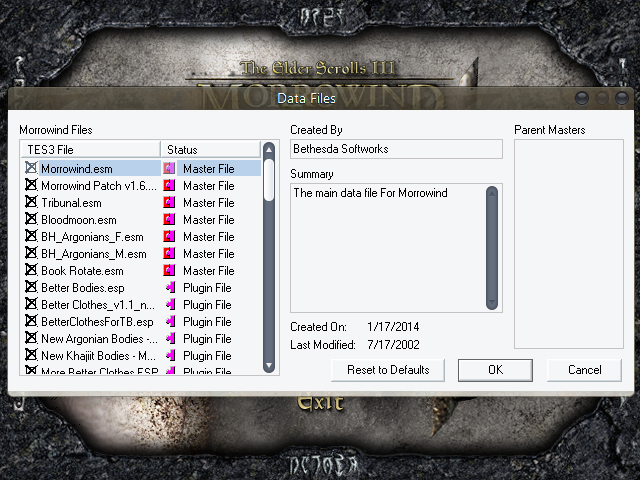640x480 pixels.
Task: Click the Tribunal.esm master file icon
Action: coord(169,202)
